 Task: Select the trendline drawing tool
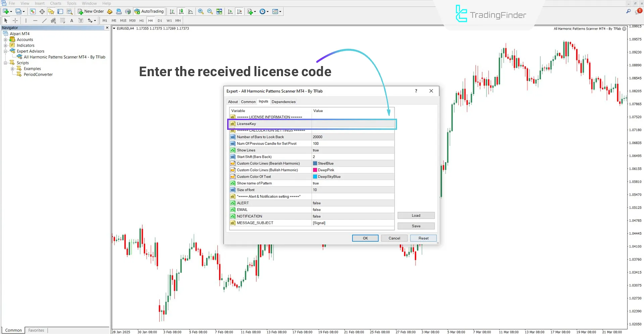tap(44, 20)
